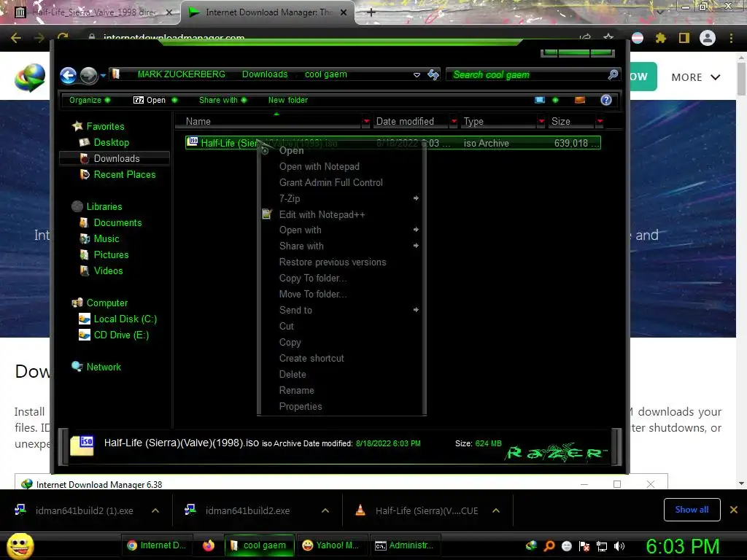
Task: Open the Organize dropdown menu
Action: pyautogui.click(x=90, y=100)
